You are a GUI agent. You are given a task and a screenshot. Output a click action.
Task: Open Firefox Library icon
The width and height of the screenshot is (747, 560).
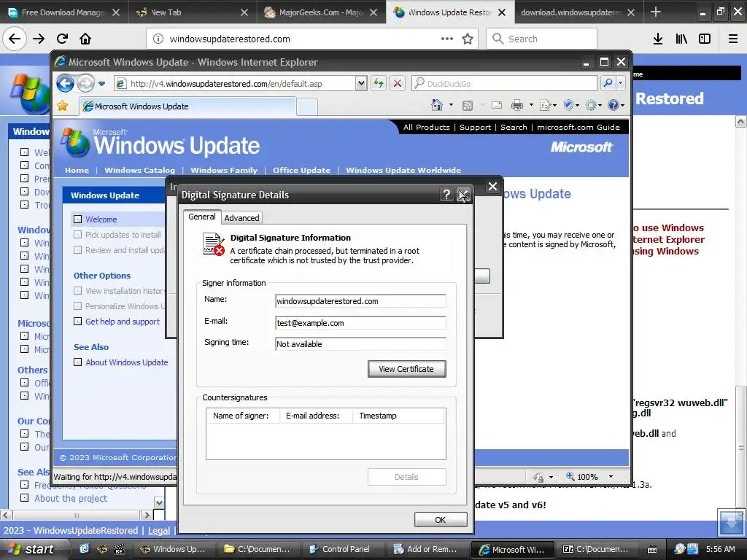pyautogui.click(x=681, y=39)
